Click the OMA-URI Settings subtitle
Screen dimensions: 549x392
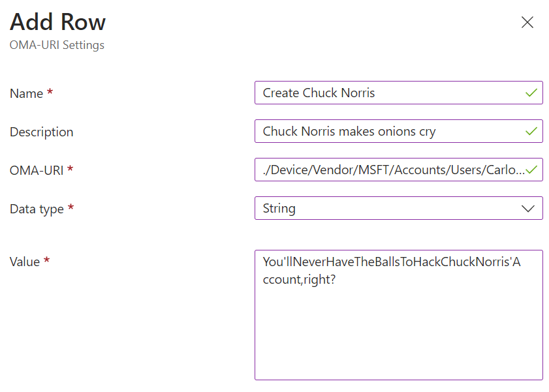(57, 46)
